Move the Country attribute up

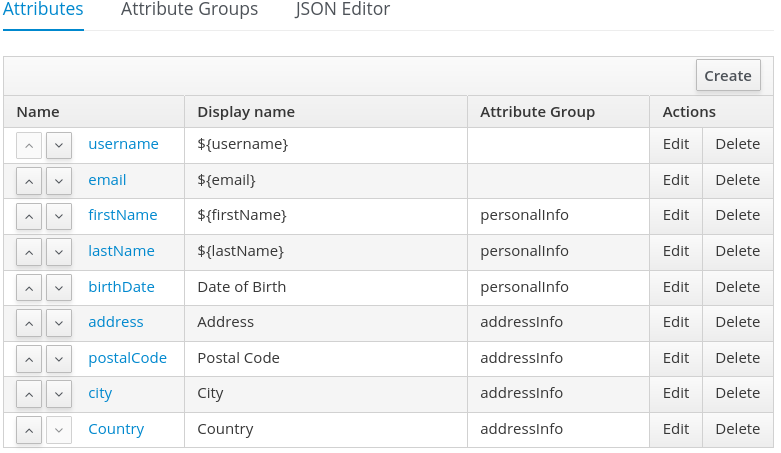tap(29, 430)
